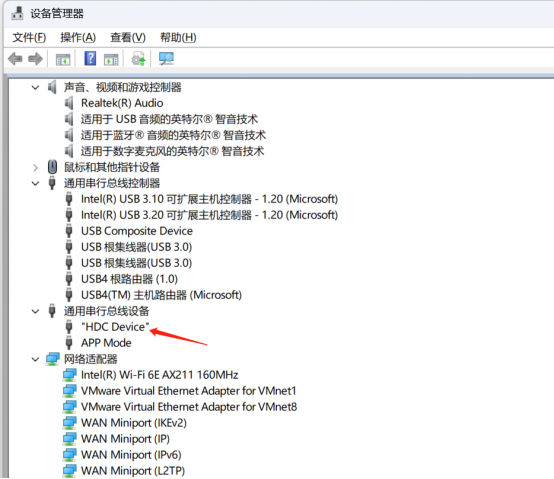Screen dimensions: 554x479
Task: Collapse 通用串行总线设备 category
Action: [35, 312]
